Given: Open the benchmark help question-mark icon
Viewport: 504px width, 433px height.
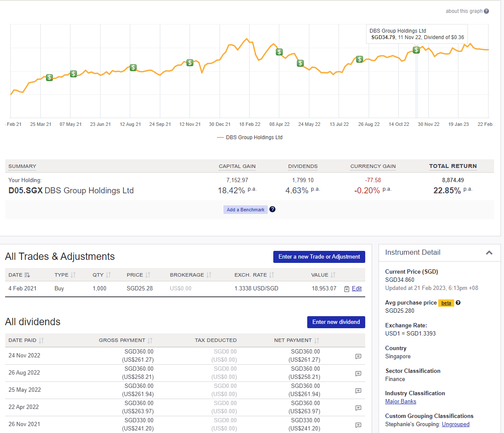Looking at the screenshot, I should (x=272, y=209).
